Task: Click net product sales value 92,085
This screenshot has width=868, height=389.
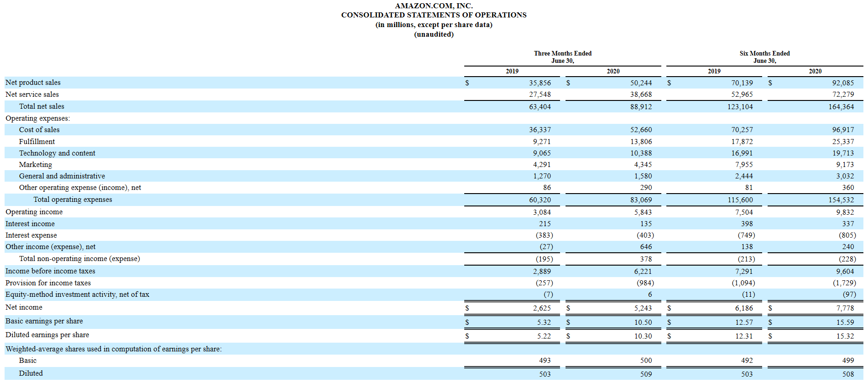Action: 843,83
